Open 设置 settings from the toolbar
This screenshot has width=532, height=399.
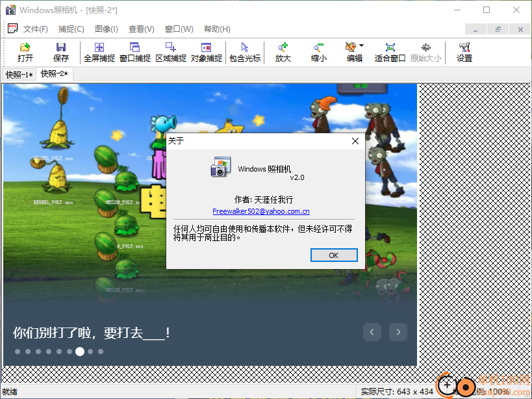point(464,52)
